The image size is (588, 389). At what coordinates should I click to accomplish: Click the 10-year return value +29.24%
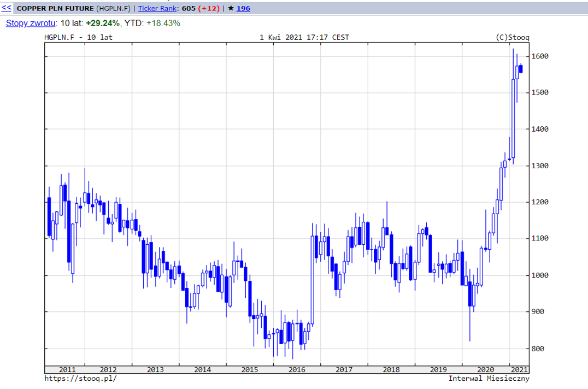point(102,23)
